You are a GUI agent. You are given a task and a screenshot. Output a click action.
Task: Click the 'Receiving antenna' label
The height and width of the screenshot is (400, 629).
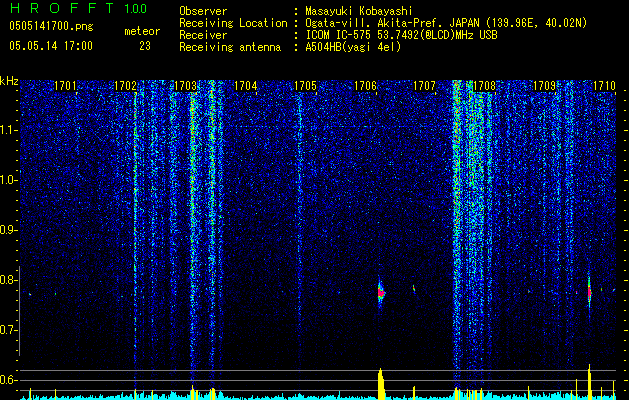(230, 47)
